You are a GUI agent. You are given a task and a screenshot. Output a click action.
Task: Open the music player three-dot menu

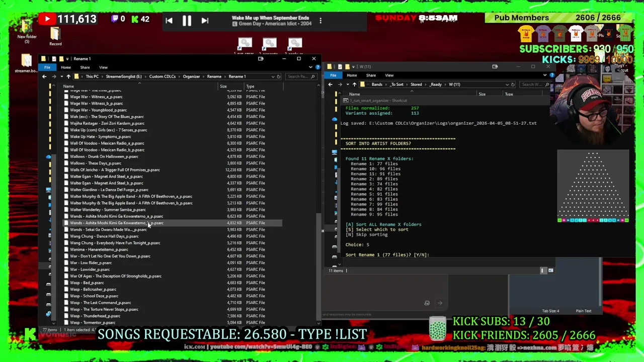click(x=320, y=21)
